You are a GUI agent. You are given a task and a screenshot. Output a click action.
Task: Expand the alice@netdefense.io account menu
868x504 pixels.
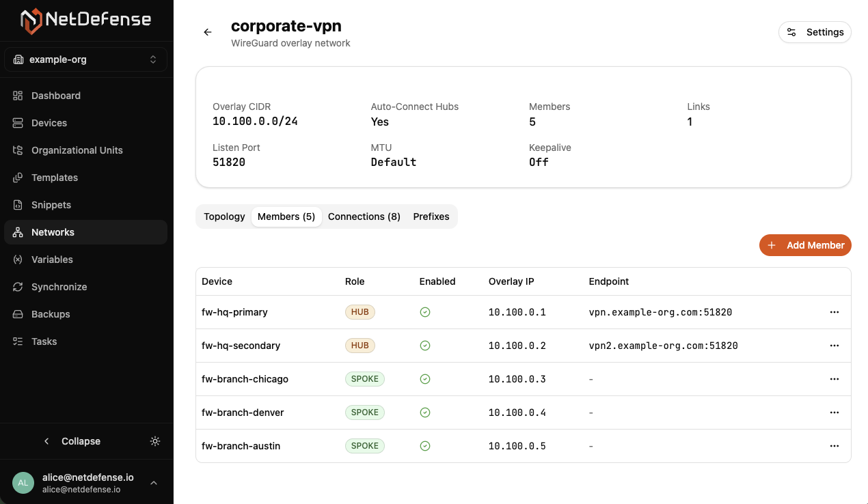coord(153,483)
